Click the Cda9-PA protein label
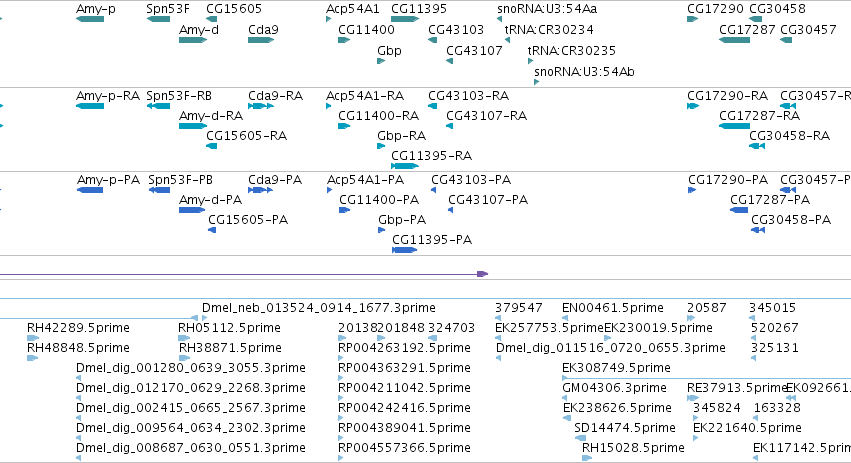The width and height of the screenshot is (851, 463). 275,180
